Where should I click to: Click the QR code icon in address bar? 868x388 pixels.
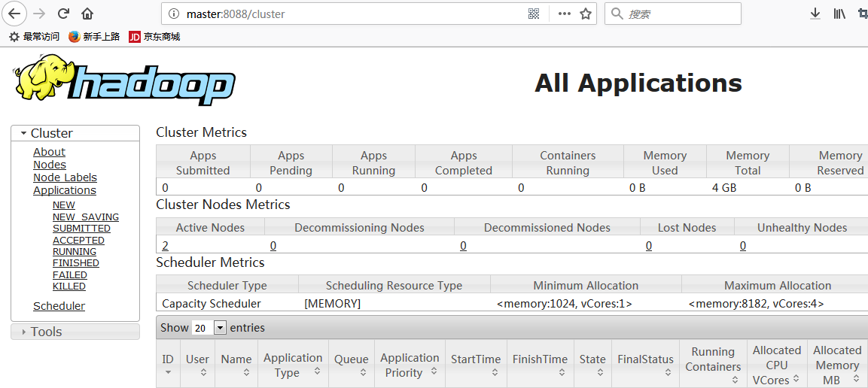pos(534,14)
